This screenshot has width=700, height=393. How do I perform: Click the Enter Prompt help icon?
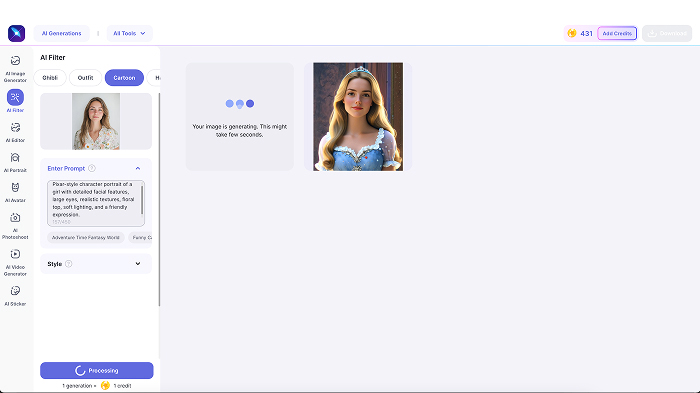click(x=92, y=168)
